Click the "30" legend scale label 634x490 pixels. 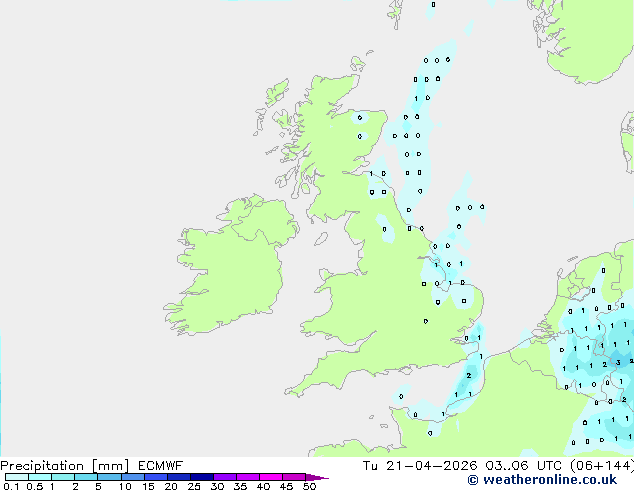(217, 486)
